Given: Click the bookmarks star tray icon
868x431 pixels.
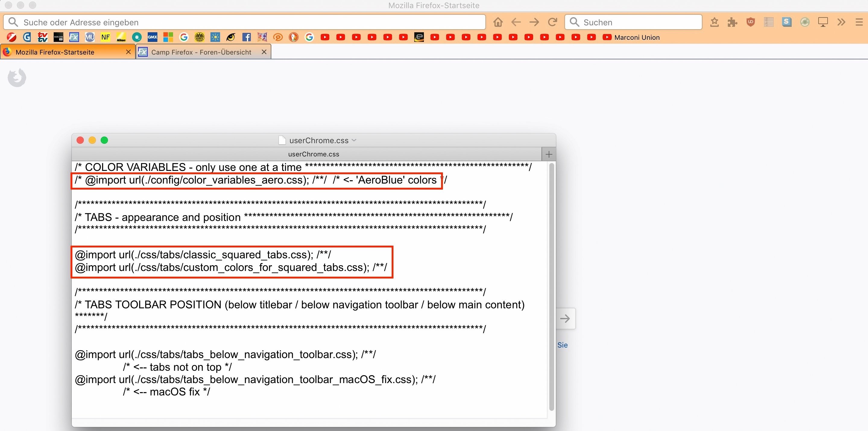Looking at the screenshot, I should click(x=714, y=22).
